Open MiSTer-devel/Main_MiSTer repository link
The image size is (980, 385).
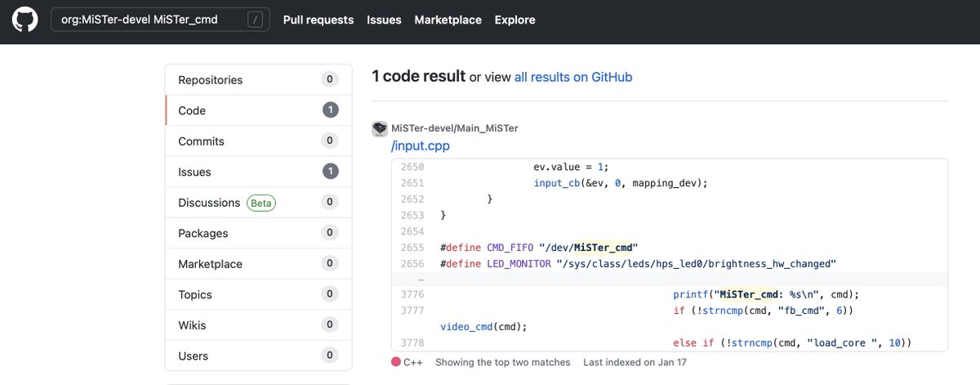pyautogui.click(x=455, y=128)
